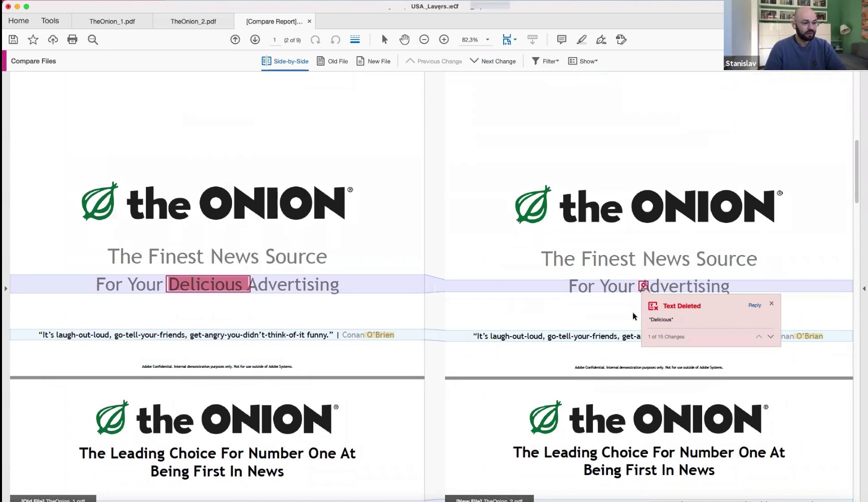Click the stamp tool icon

[621, 40]
